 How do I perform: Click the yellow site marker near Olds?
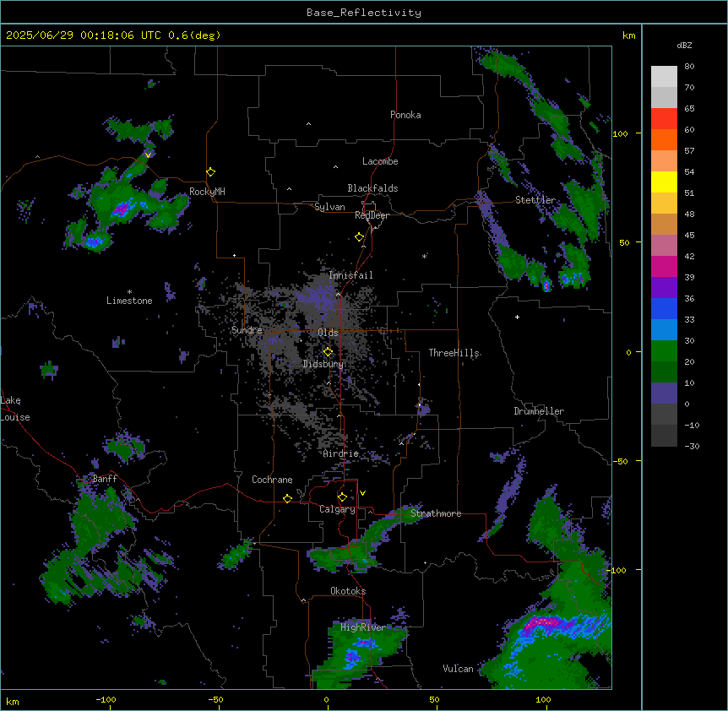329,352
